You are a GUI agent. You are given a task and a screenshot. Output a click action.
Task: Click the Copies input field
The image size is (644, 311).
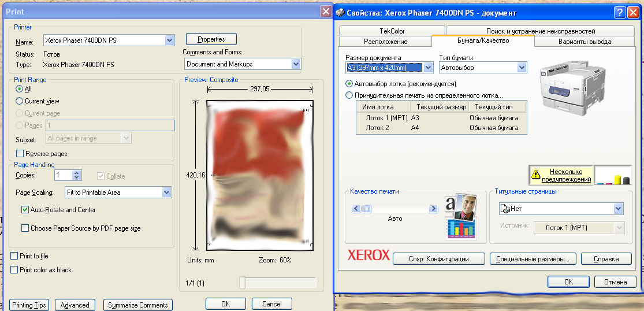[x=64, y=175]
